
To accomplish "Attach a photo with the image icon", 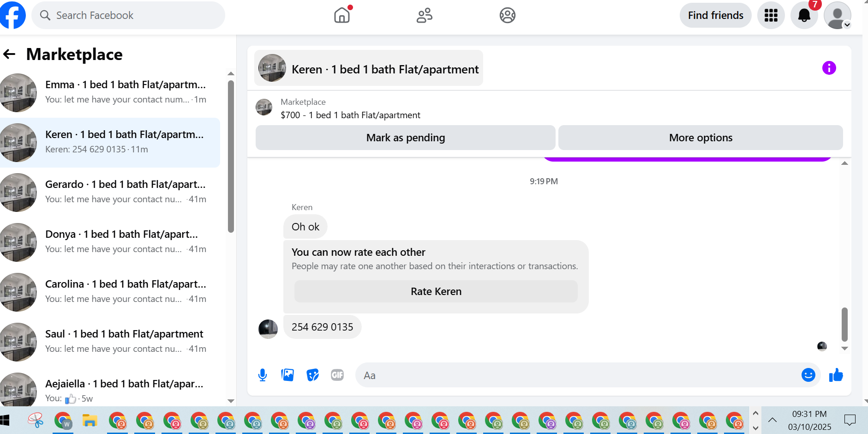I will (x=287, y=375).
